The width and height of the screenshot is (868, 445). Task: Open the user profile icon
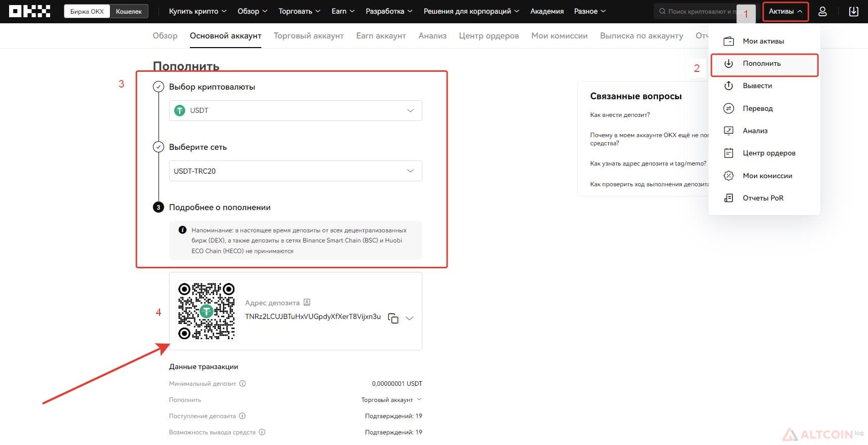click(x=822, y=11)
